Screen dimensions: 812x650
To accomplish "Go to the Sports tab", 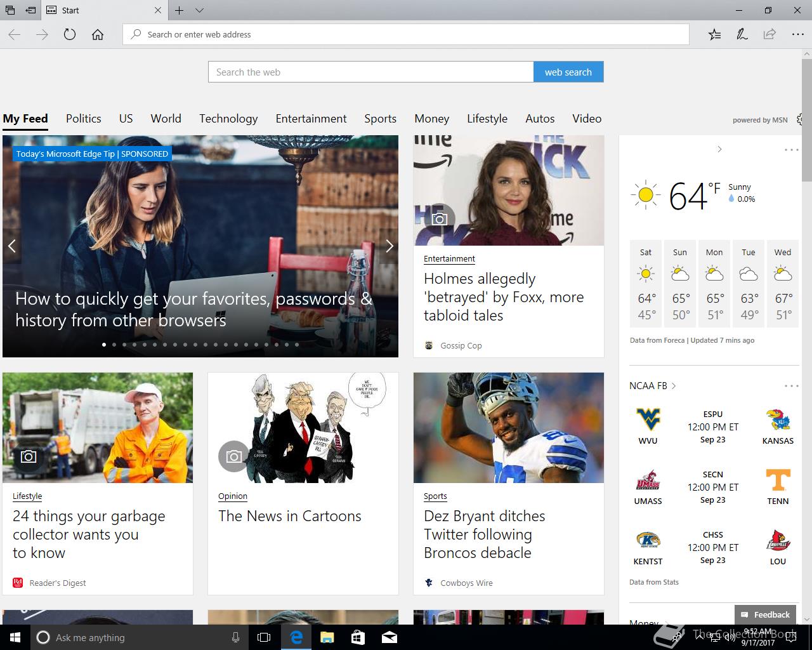I will [380, 119].
